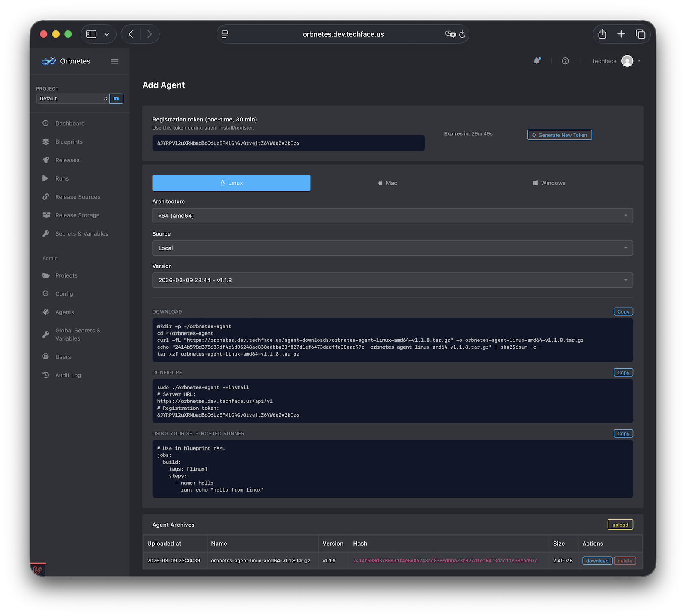Click the Generate New Token button
The image size is (686, 616).
click(x=560, y=135)
